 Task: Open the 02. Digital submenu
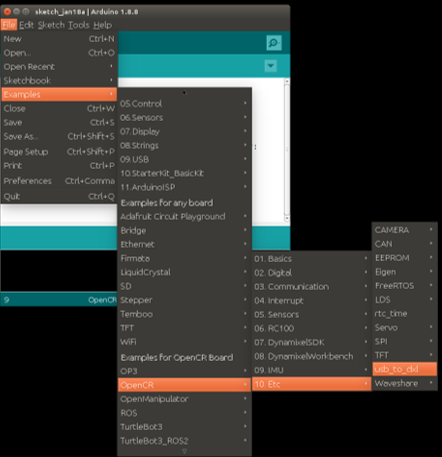tap(312, 273)
